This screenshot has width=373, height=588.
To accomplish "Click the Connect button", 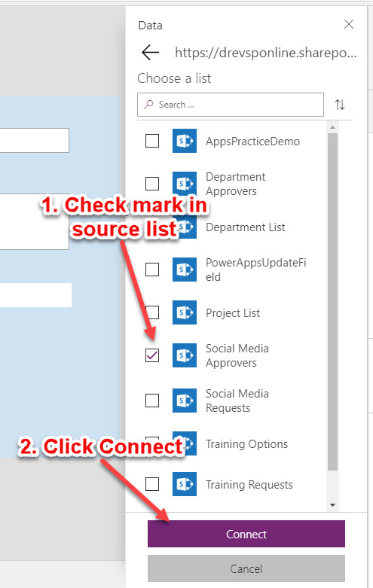I will point(246,534).
